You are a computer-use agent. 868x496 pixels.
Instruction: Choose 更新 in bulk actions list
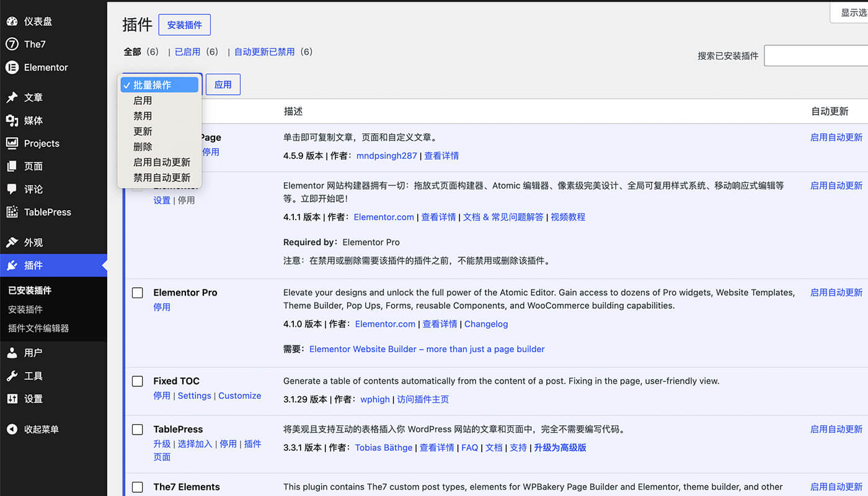pos(159,131)
